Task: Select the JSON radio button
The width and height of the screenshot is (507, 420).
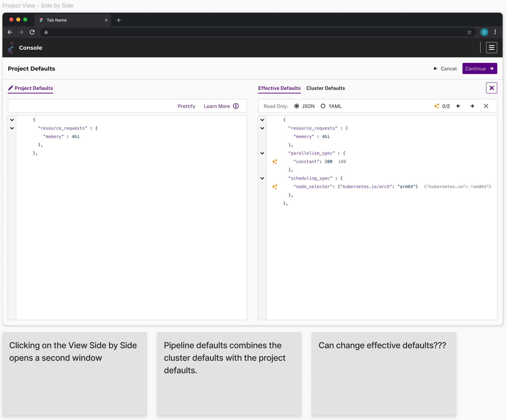Action: coord(297,106)
